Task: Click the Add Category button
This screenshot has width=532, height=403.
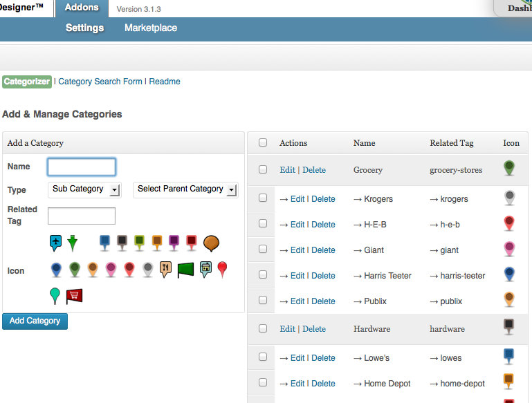Action: [35, 321]
